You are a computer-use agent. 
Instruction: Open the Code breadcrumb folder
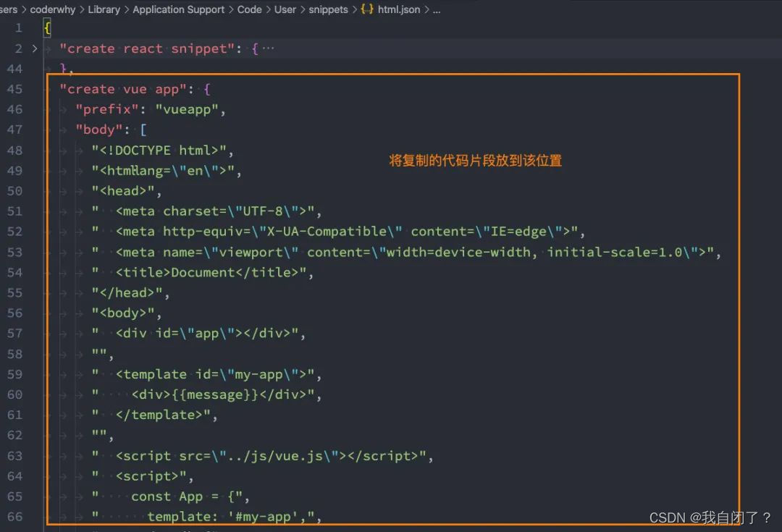tap(249, 9)
